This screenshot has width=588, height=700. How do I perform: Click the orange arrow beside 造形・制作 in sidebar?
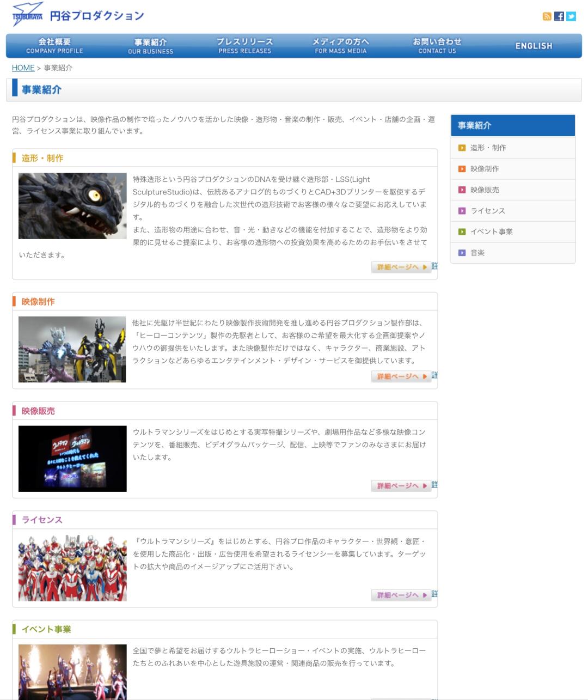click(462, 148)
